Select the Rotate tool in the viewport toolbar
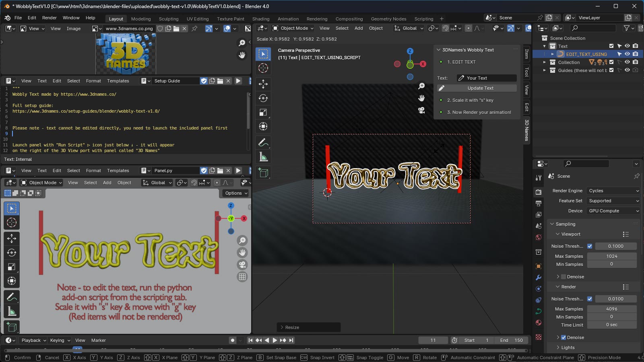 click(x=263, y=98)
